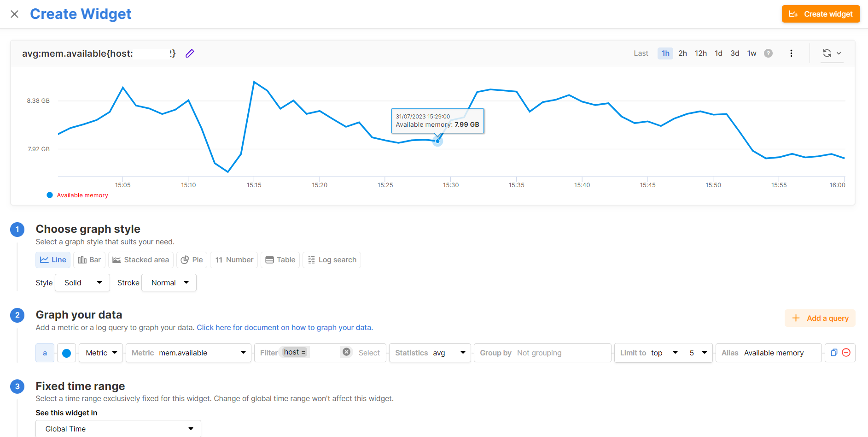868x437 pixels.
Task: Open the Global Time dropdown
Action: [x=118, y=429]
